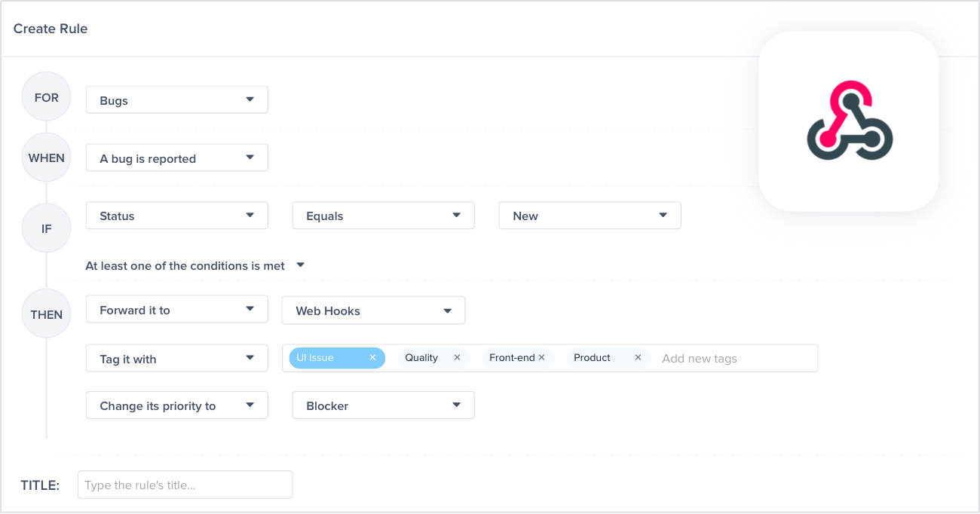This screenshot has height=514, width=980.
Task: Change the Web Hooks destination
Action: point(373,309)
